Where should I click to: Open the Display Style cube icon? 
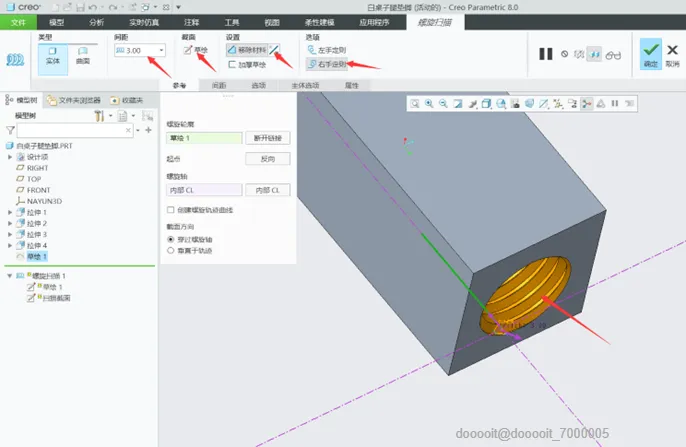coord(486,104)
